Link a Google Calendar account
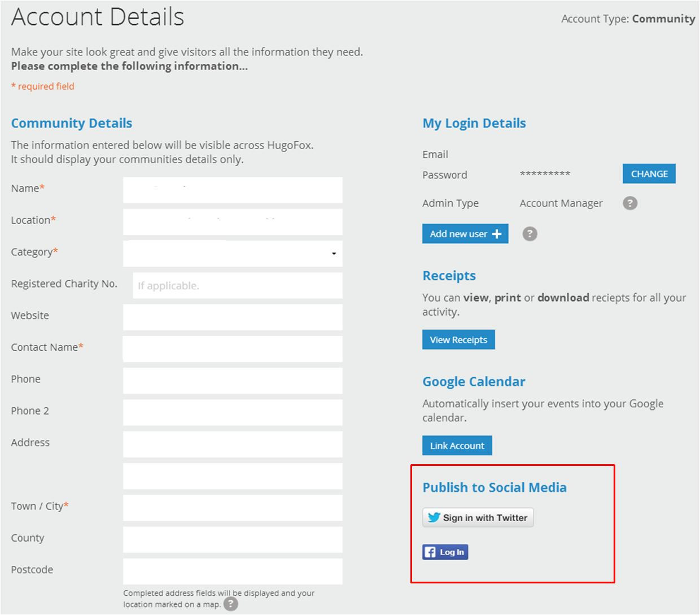700x615 pixels. tap(457, 445)
